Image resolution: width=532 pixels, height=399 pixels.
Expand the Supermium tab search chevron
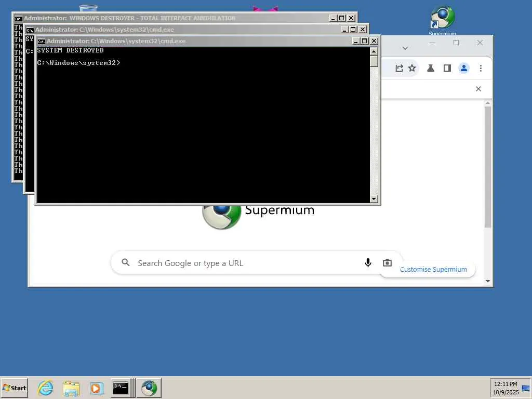pos(405,48)
